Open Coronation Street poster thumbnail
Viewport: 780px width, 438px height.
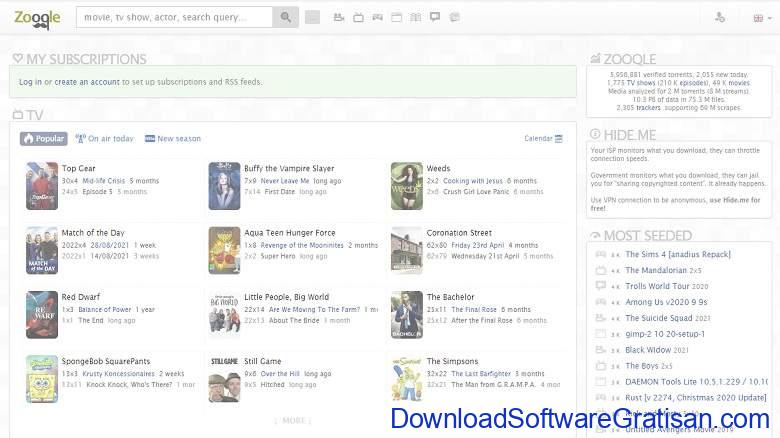pyautogui.click(x=407, y=250)
